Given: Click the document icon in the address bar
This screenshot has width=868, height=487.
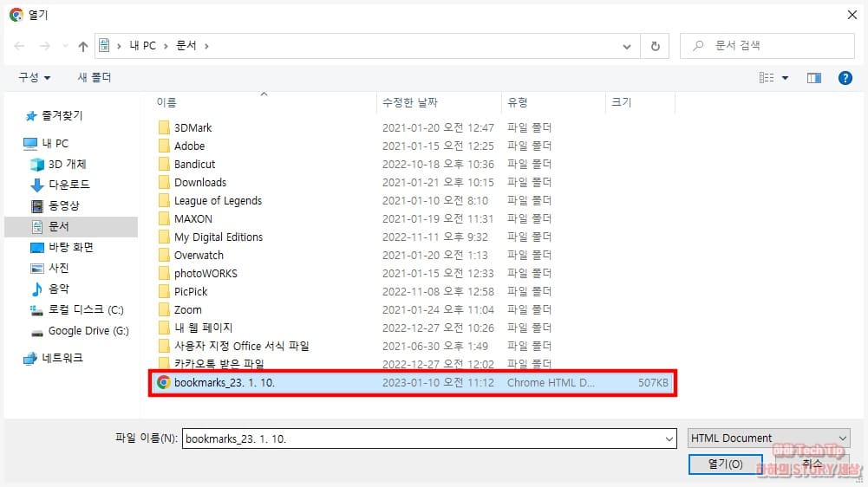Looking at the screenshot, I should coord(104,45).
